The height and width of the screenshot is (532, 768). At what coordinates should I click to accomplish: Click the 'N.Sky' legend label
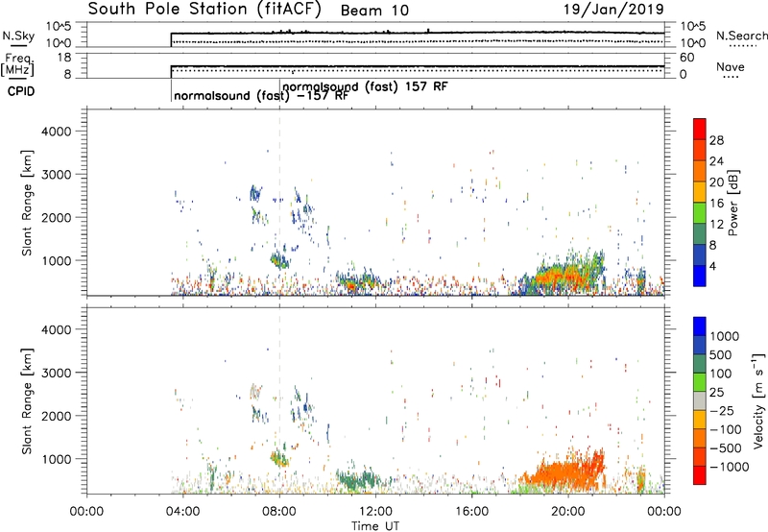click(x=18, y=36)
